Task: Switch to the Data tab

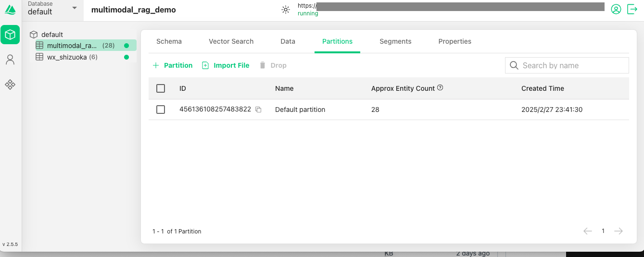Action: click(x=288, y=41)
